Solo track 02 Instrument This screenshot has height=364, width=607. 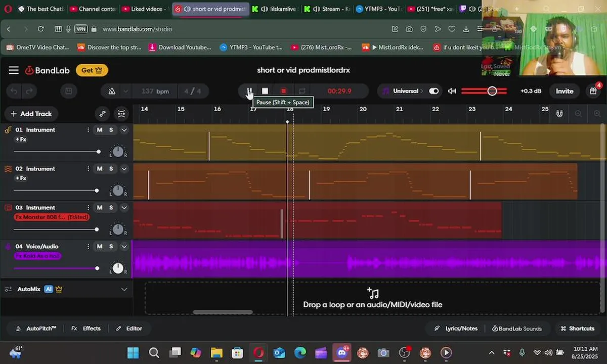point(111,169)
